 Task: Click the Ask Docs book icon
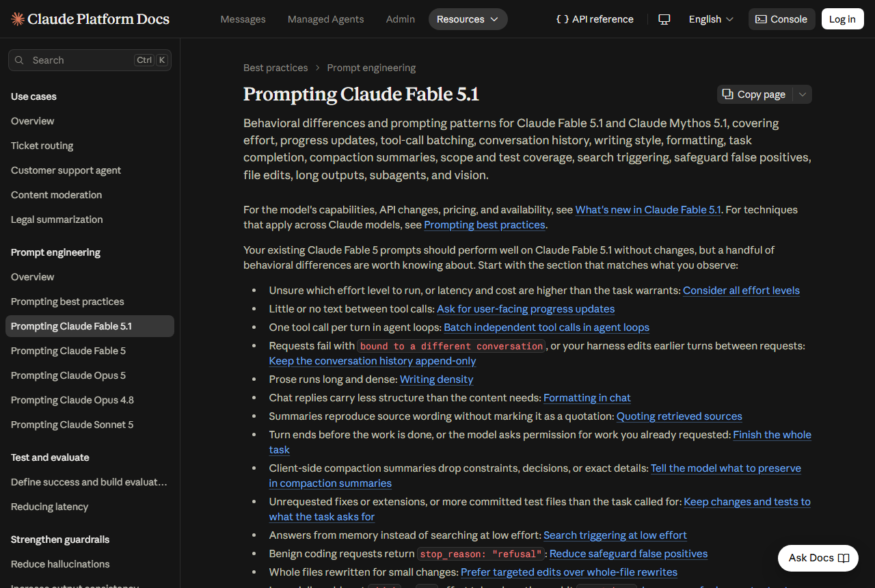tap(844, 558)
